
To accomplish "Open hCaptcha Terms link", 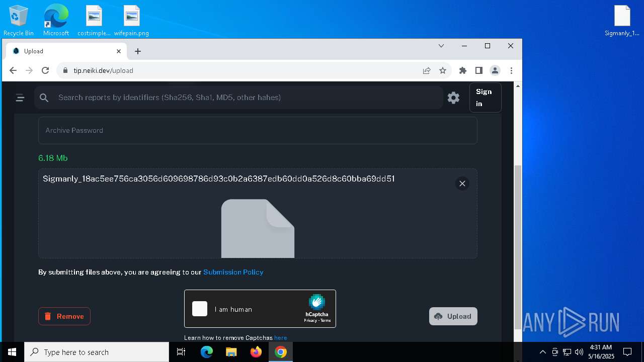I will pos(326,320).
